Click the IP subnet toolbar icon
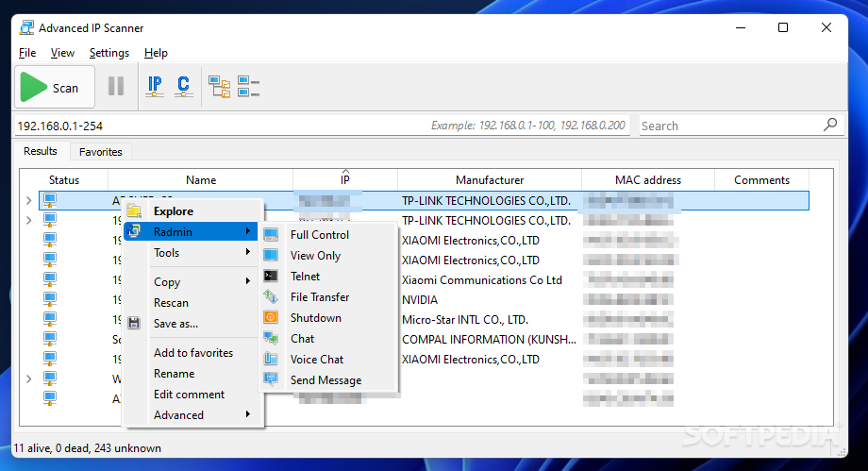This screenshot has width=868, height=471. point(155,87)
